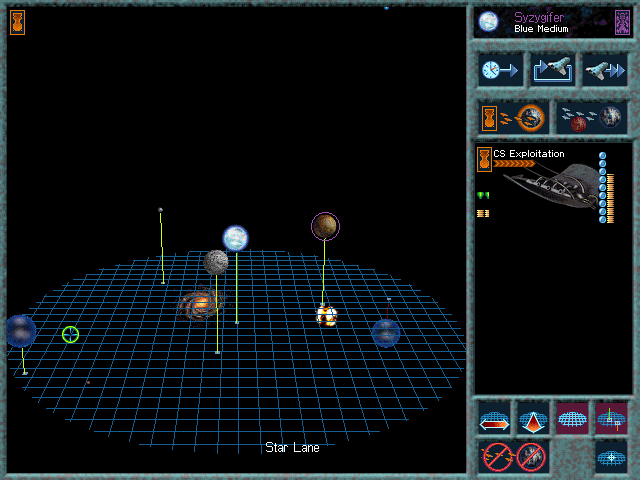Click the ship fast-forward arrows button
This screenshot has width=640, height=480.
coord(604,70)
